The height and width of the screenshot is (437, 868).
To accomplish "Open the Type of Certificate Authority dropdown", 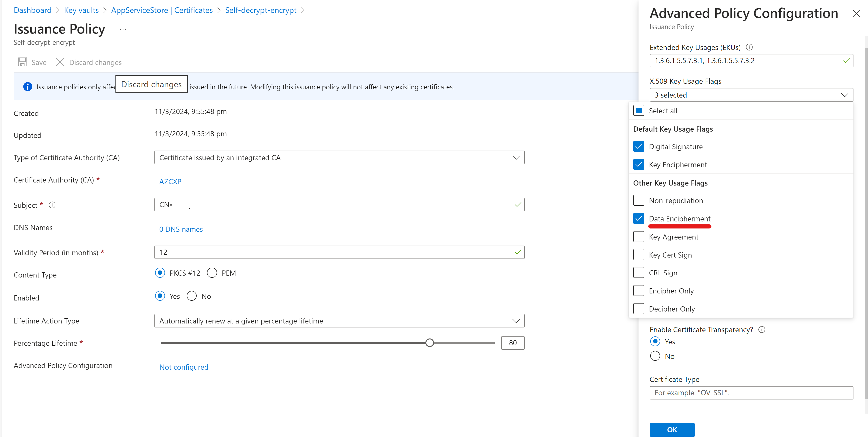I will [516, 157].
